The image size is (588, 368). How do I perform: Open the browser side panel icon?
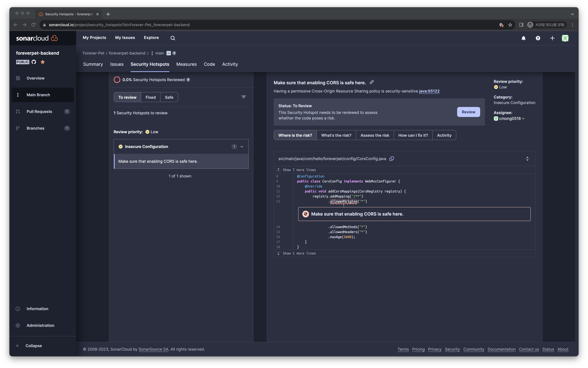pyautogui.click(x=521, y=25)
